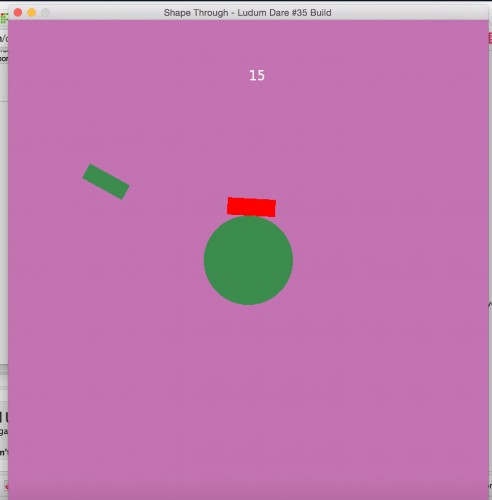The width and height of the screenshot is (492, 500).
Task: Click the red rectangle shape
Action: 251,207
